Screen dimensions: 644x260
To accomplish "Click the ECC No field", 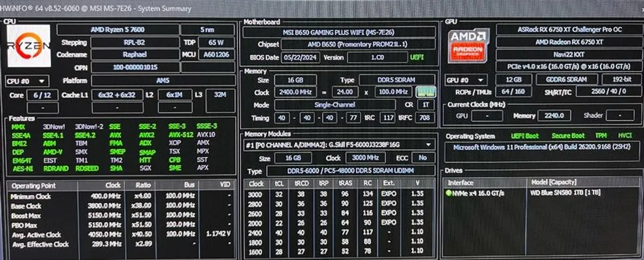I will pyautogui.click(x=423, y=158).
